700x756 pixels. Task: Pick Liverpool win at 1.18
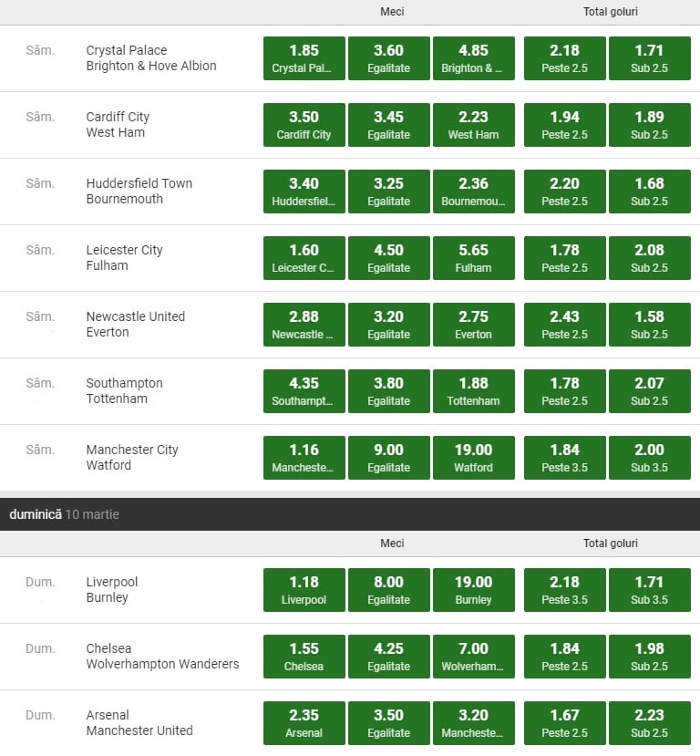(x=304, y=590)
